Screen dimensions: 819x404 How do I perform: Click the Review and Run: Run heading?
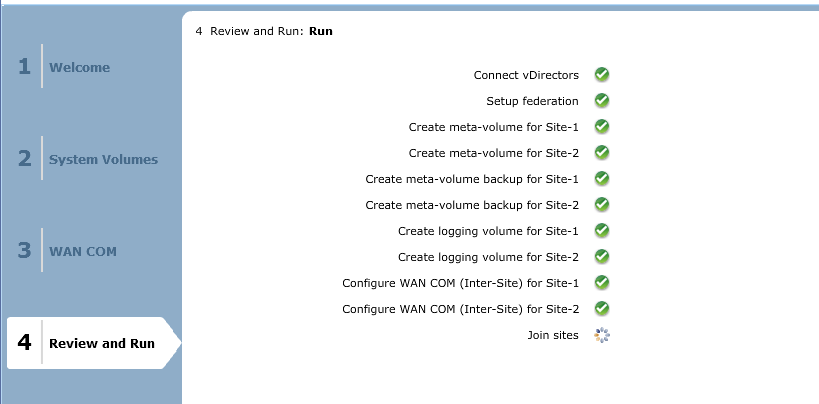264,31
